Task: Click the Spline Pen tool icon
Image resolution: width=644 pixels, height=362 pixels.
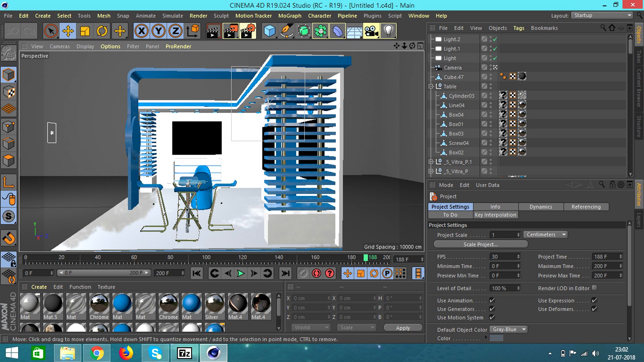Action: [286, 31]
